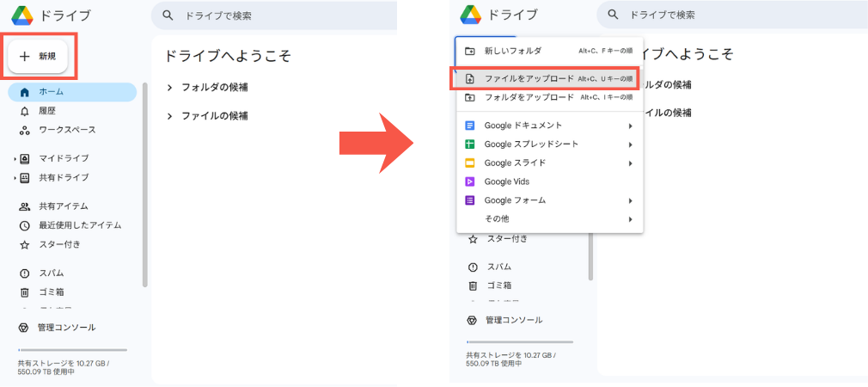Image resolution: width=868 pixels, height=387 pixels.
Task: Open Google Drive logo in left screenshot
Action: 23,15
